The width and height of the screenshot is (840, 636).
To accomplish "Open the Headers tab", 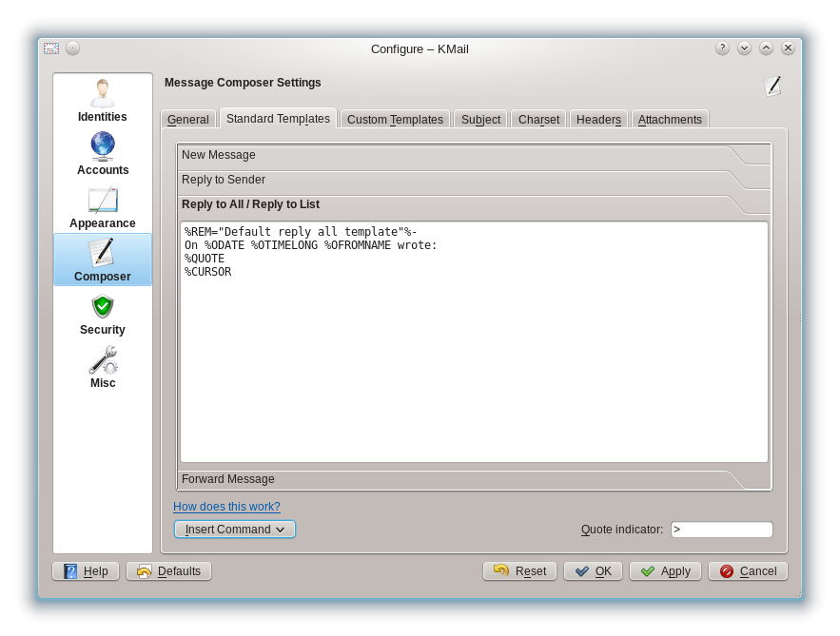I will coord(598,119).
